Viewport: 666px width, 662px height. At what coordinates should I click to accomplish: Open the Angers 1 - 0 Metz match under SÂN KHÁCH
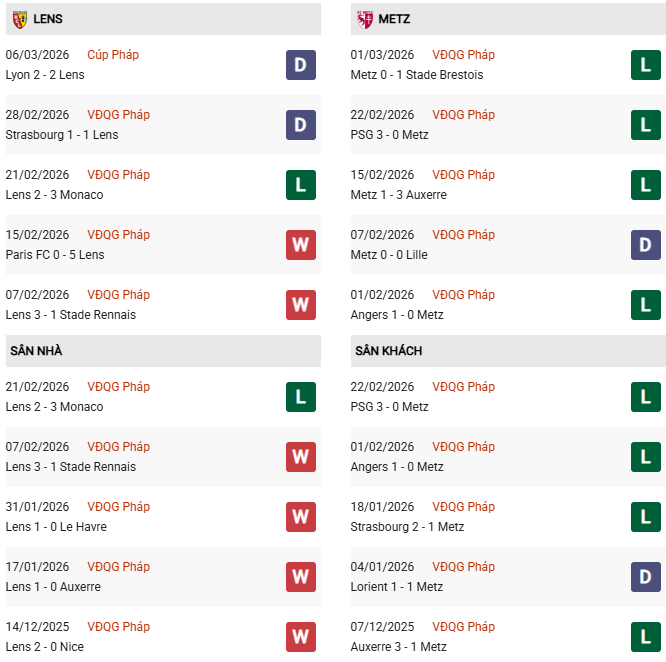click(397, 467)
